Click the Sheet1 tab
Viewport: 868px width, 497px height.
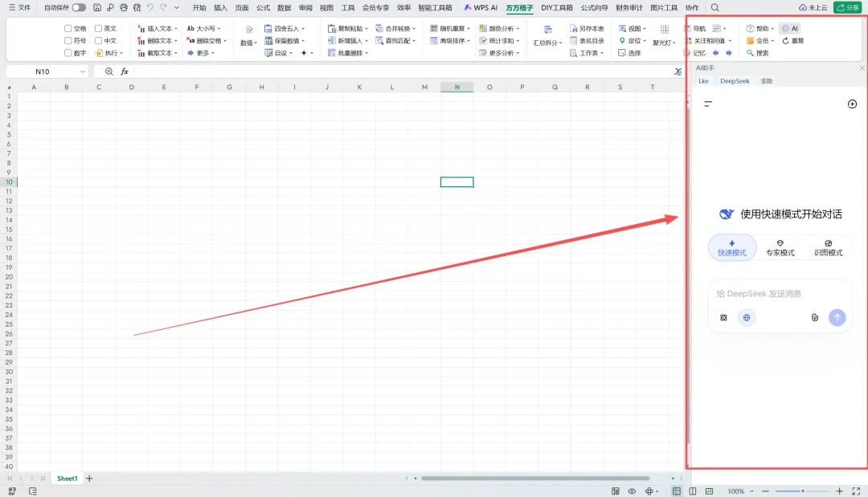click(67, 479)
